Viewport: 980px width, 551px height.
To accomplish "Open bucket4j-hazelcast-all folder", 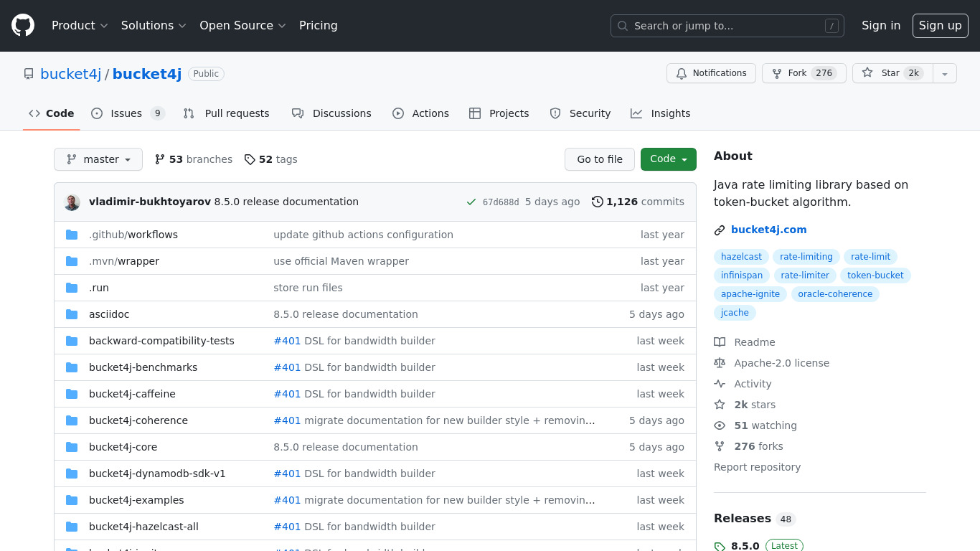I will click(x=143, y=527).
